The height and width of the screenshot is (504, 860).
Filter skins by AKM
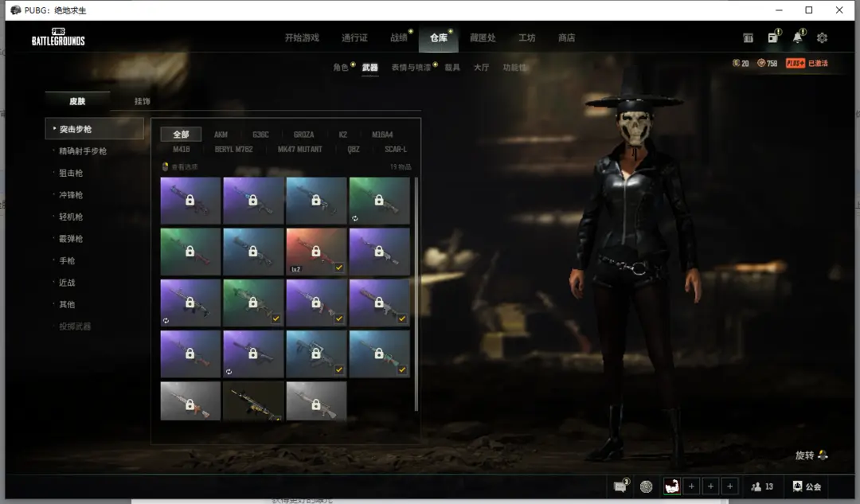(221, 135)
